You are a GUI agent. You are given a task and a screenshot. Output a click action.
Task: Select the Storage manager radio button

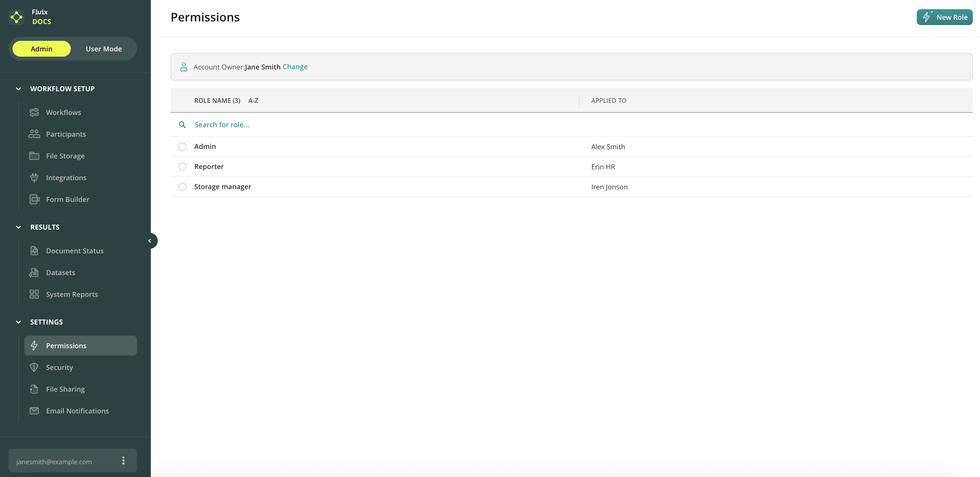(183, 187)
